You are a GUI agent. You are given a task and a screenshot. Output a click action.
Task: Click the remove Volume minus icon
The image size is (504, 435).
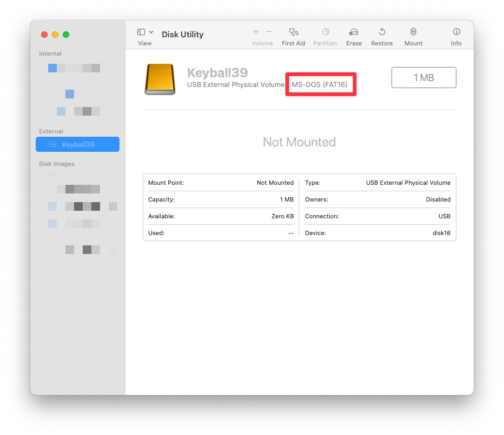point(269,32)
